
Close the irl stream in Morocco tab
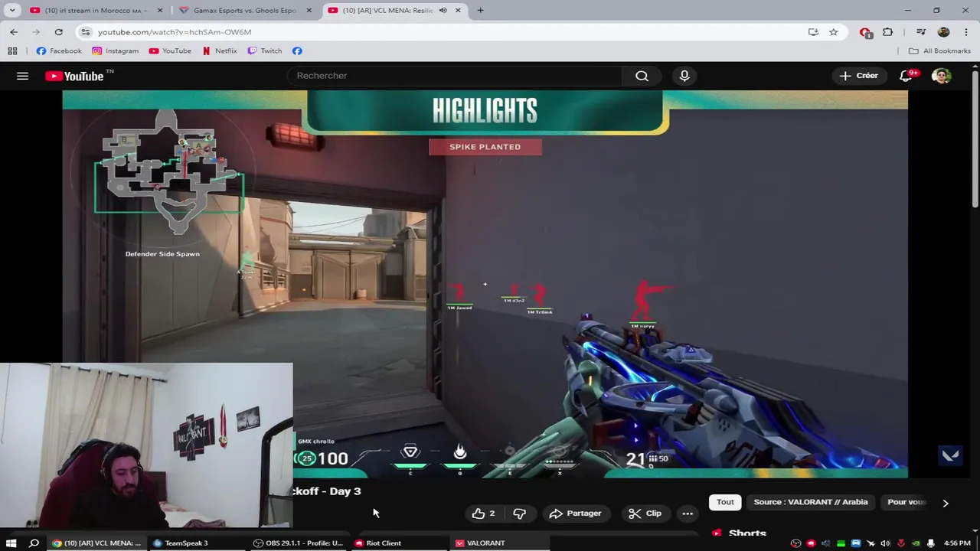click(x=160, y=10)
